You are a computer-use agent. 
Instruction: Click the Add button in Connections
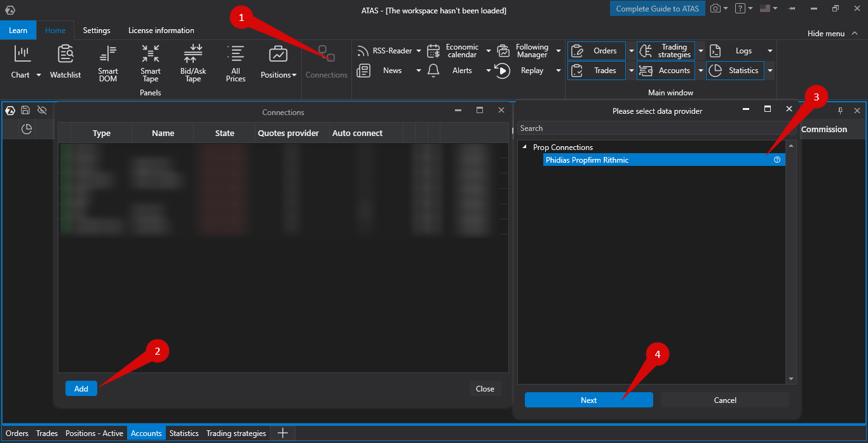click(x=81, y=388)
